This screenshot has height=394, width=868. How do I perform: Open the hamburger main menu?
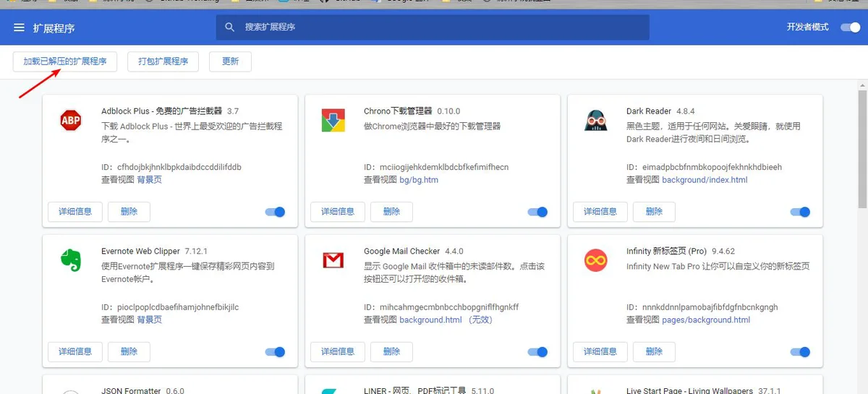tap(19, 27)
